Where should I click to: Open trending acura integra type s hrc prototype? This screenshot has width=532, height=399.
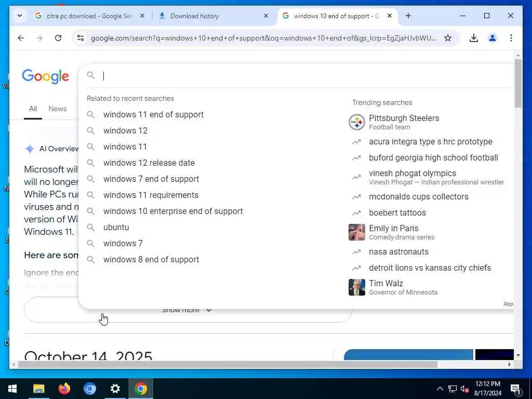point(431,142)
